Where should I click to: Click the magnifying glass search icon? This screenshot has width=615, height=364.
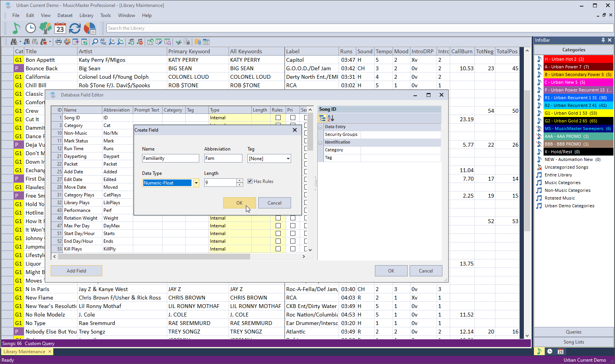(x=95, y=42)
